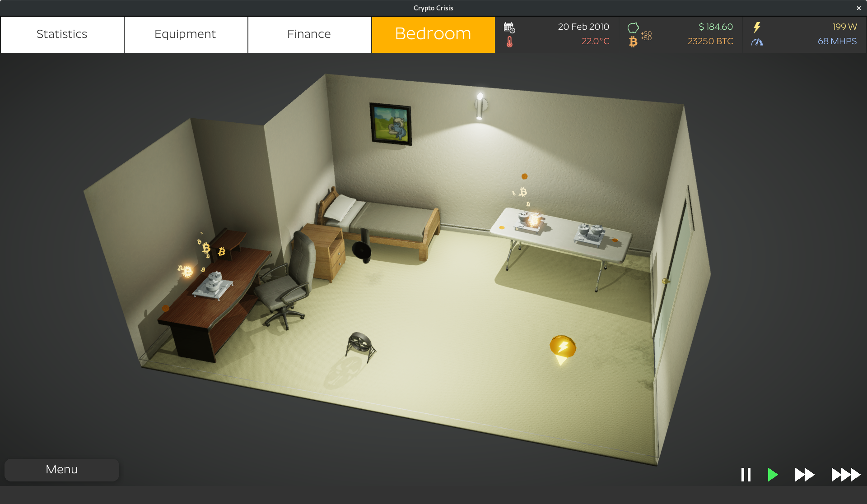The height and width of the screenshot is (504, 867).
Task: Click the calendar date icon showing Feb 2010
Action: click(509, 28)
